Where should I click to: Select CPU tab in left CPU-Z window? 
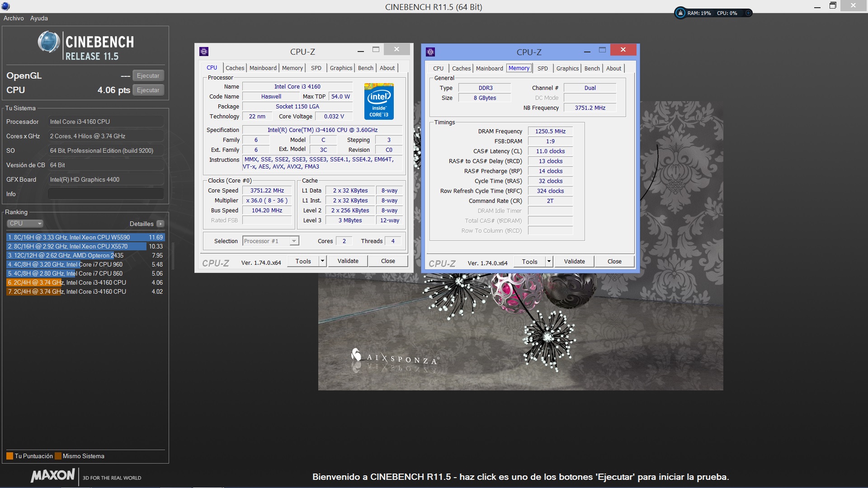point(212,68)
